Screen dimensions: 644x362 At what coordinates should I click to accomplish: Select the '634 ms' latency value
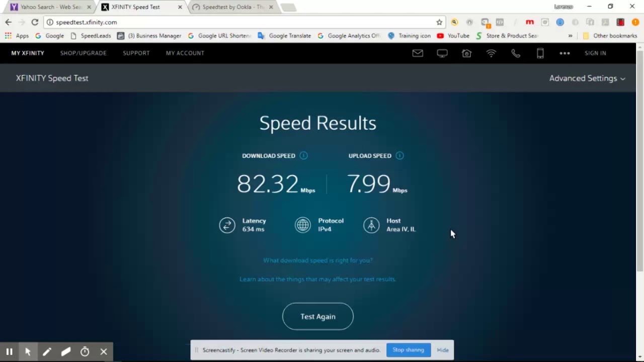point(253,229)
